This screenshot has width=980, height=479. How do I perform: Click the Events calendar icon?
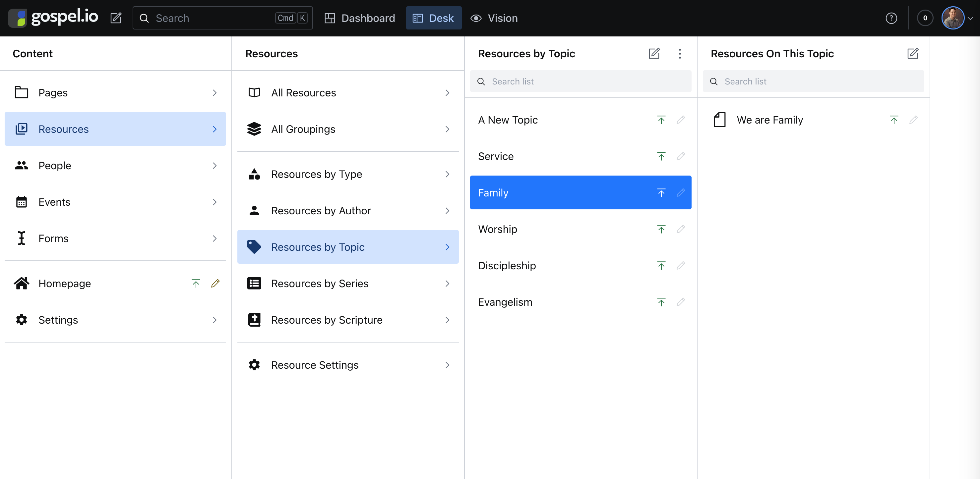21,202
